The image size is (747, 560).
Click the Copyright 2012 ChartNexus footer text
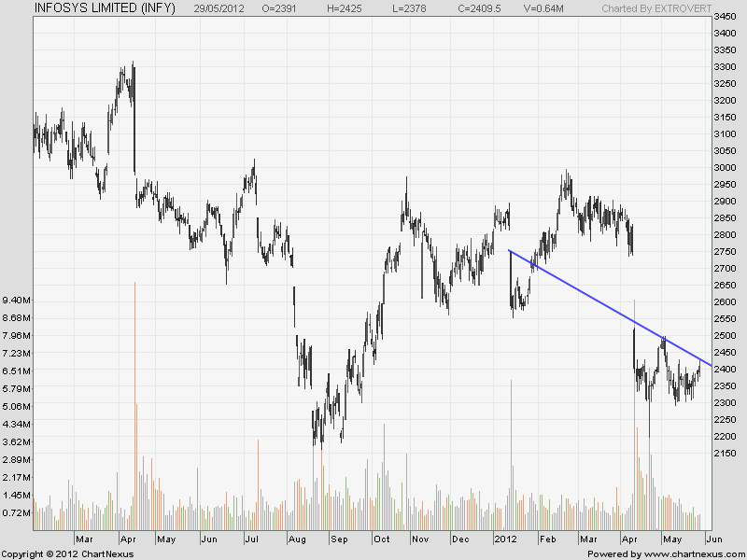point(67,553)
